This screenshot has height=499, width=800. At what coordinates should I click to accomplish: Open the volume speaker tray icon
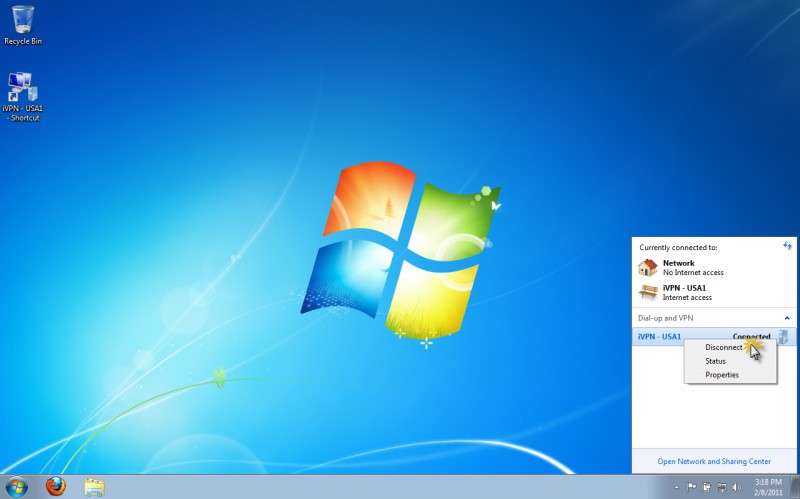point(737,487)
